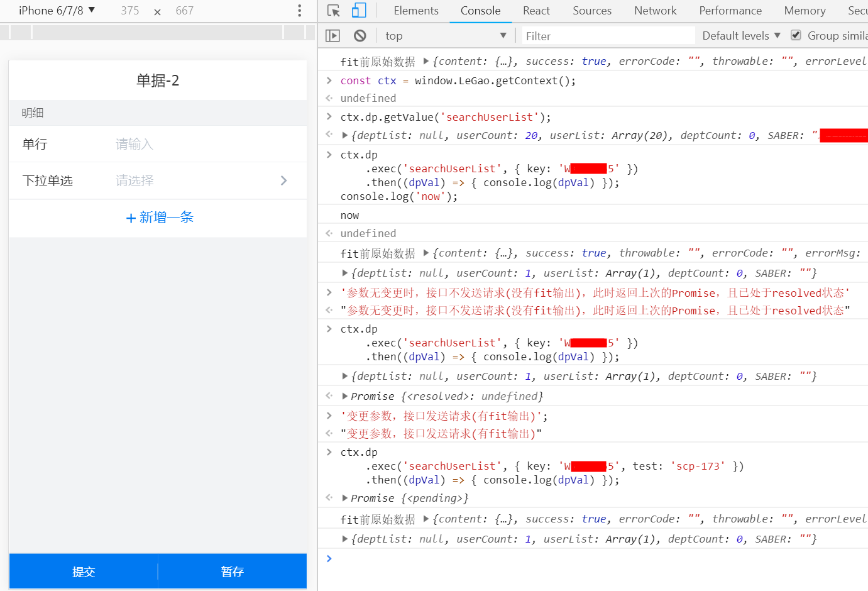Click the 新增一条 add row link
This screenshot has height=591, width=868.
(x=160, y=218)
